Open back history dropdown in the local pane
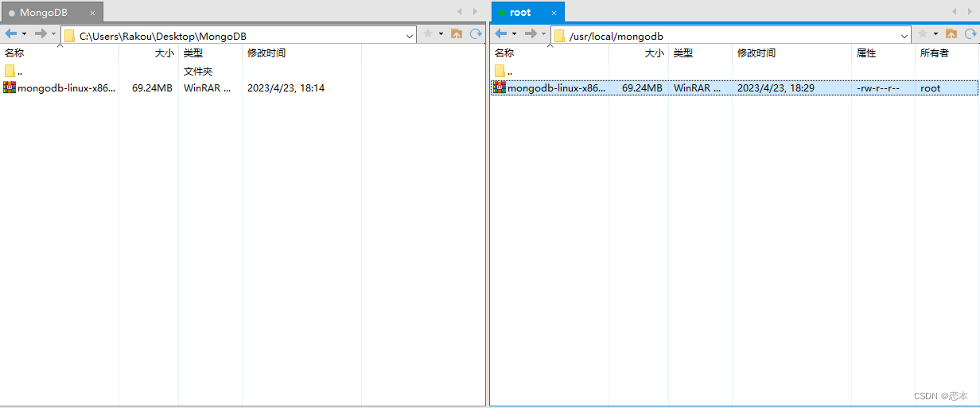This screenshot has width=980, height=408. tap(25, 33)
